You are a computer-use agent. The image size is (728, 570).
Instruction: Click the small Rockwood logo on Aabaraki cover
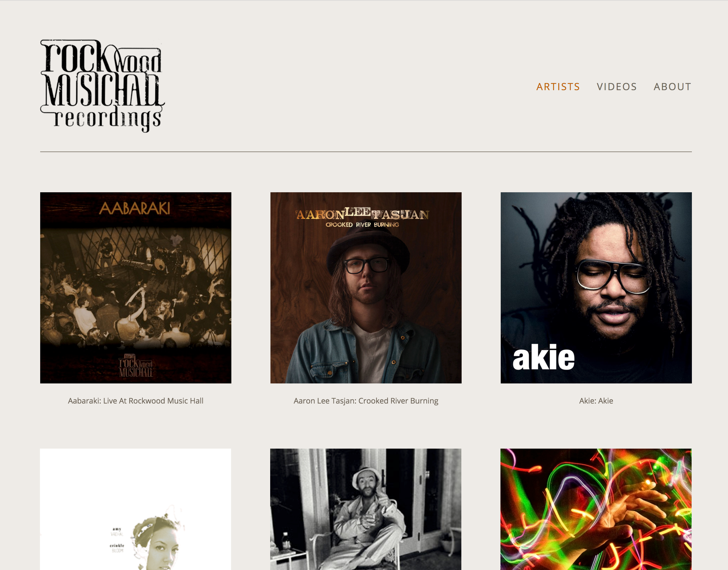[x=136, y=366]
